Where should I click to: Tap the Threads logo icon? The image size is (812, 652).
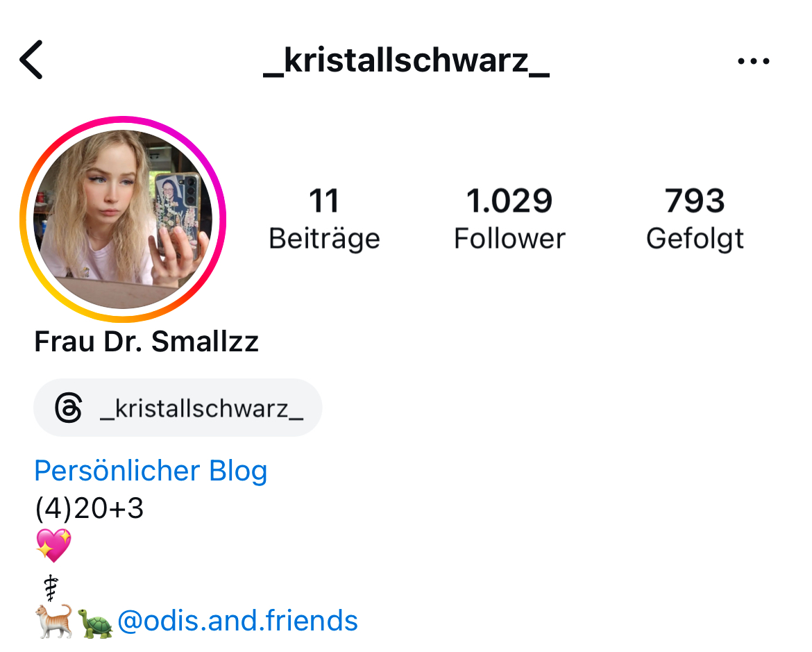tap(68, 408)
